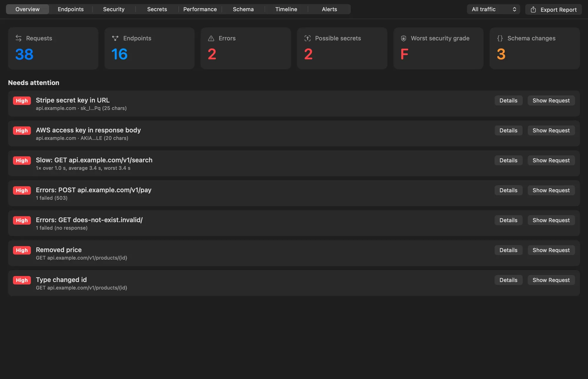This screenshot has height=379, width=588.
Task: Open the Alerts tab
Action: point(329,9)
